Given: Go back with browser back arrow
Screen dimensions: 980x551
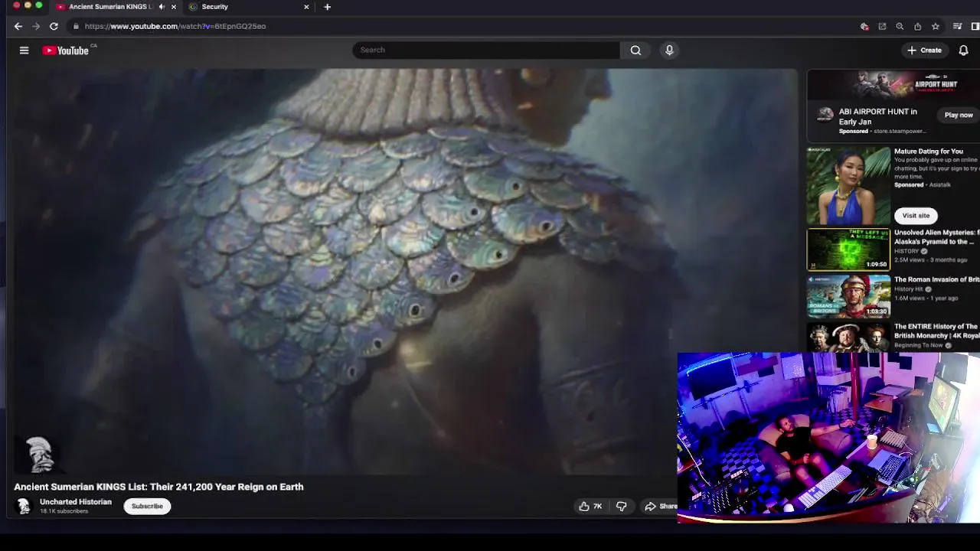Looking at the screenshot, I should pyautogui.click(x=18, y=26).
